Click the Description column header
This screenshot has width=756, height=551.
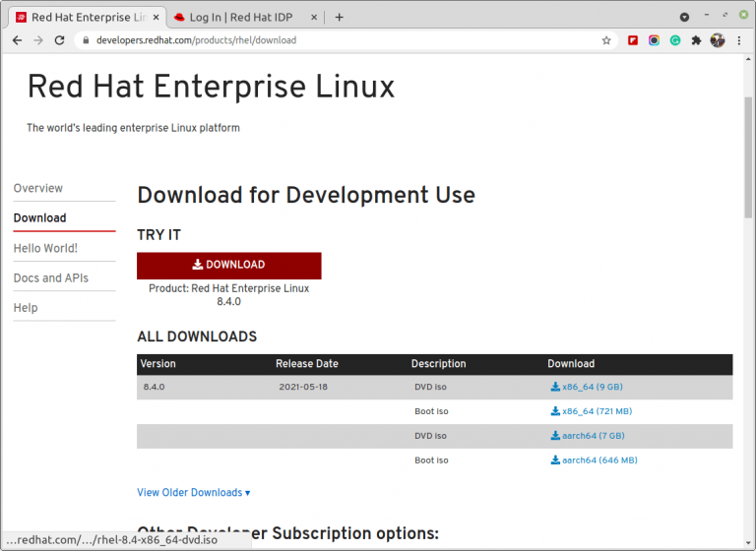(x=438, y=363)
